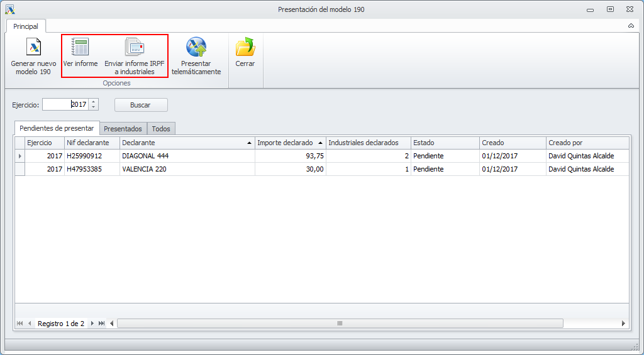
Task: Click horizontal scrollbar right arrow
Action: pyautogui.click(x=623, y=324)
